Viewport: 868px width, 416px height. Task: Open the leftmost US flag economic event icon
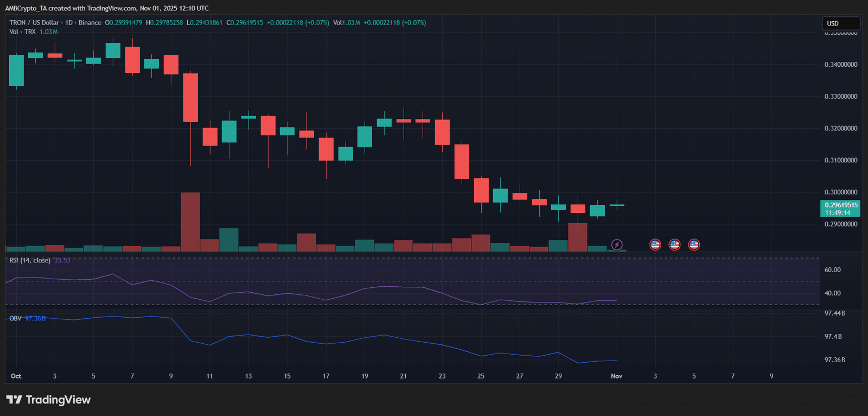[655, 245]
